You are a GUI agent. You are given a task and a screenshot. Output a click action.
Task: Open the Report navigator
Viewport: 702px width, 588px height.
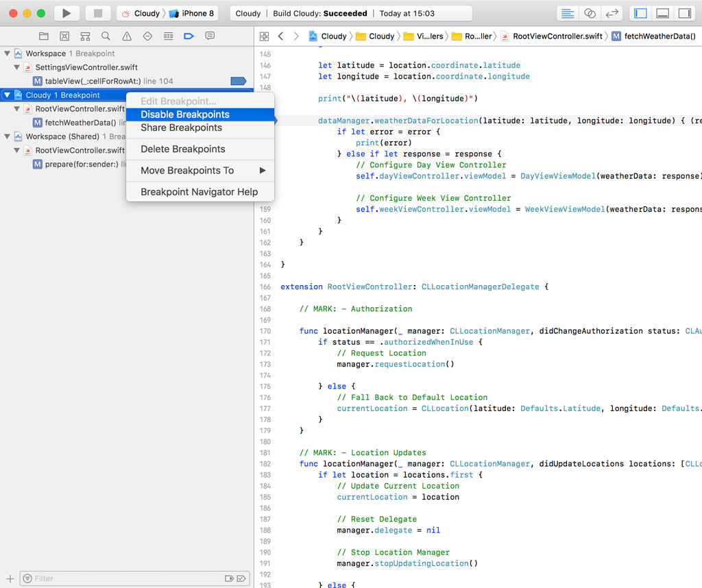coord(210,36)
